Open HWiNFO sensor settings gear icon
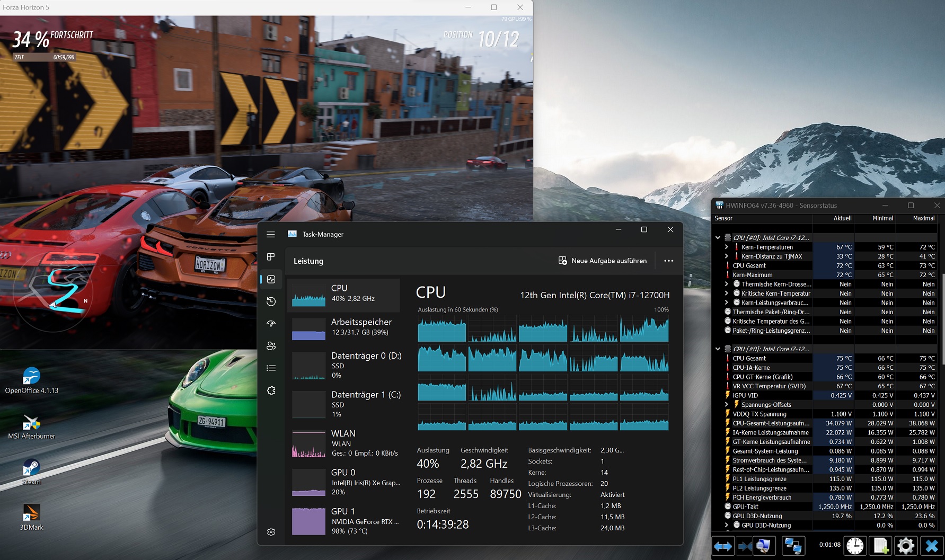 click(906, 546)
